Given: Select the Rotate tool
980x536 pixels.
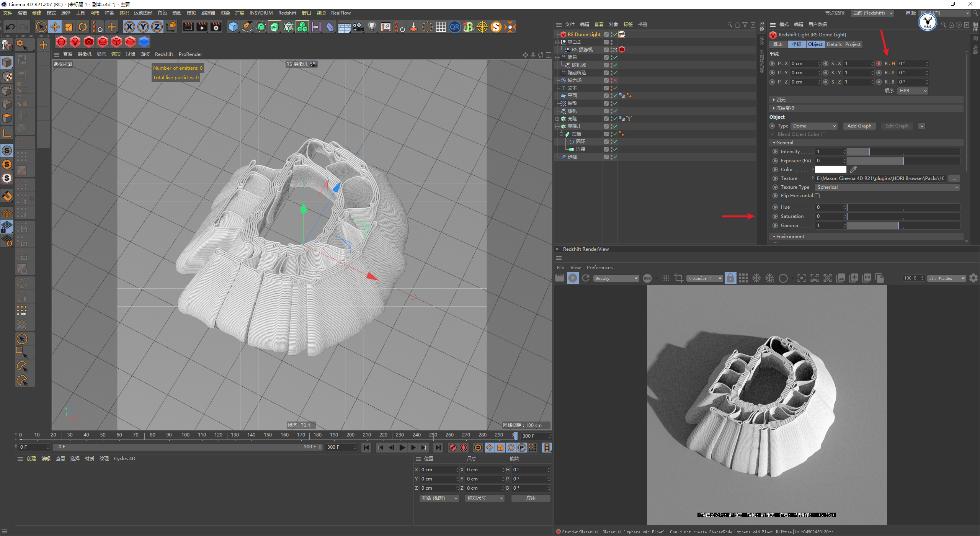Looking at the screenshot, I should point(83,27).
